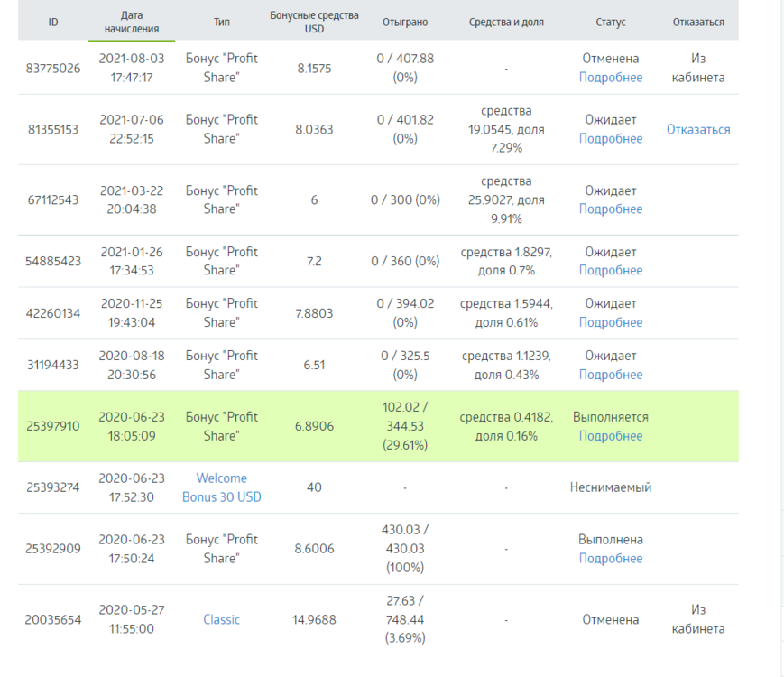
Task: Click the Статус column header
Action: [611, 22]
